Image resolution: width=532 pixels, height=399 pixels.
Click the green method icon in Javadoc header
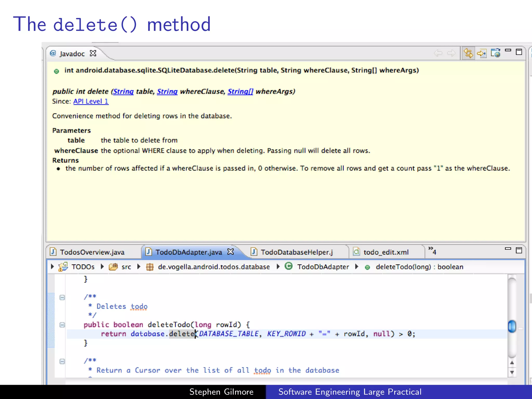tap(56, 71)
